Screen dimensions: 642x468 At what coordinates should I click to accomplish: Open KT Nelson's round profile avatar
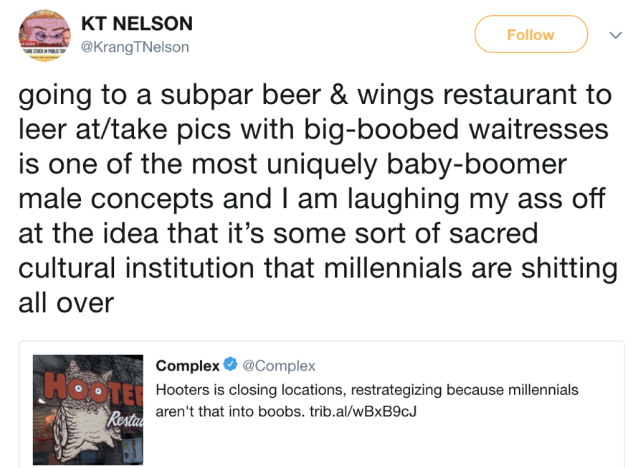click(x=44, y=36)
